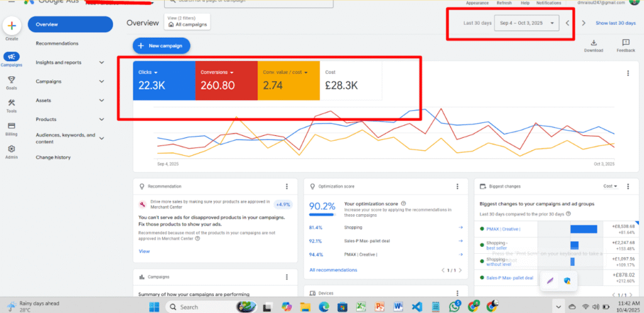Screen dimensions: 644x313
Task: Open the Billing card icon
Action: 11,126
